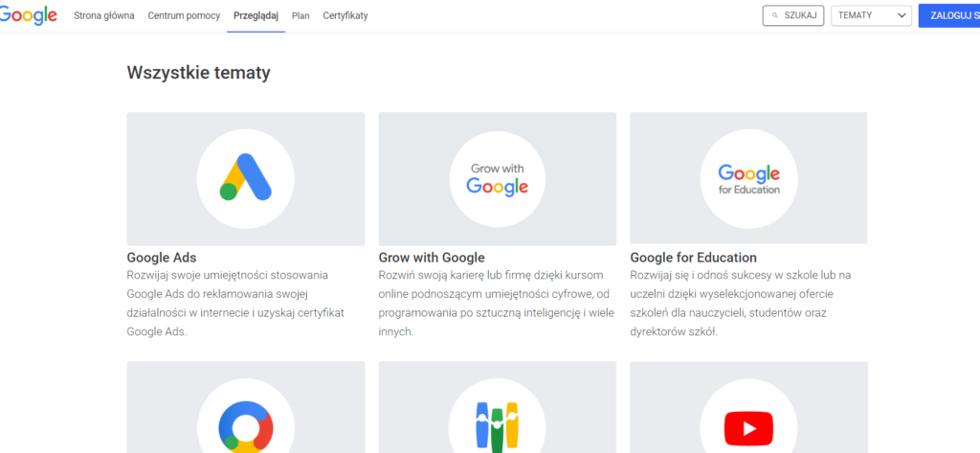The width and height of the screenshot is (980, 453).
Task: Open the Grow with Google logo icon
Action: pos(498,178)
